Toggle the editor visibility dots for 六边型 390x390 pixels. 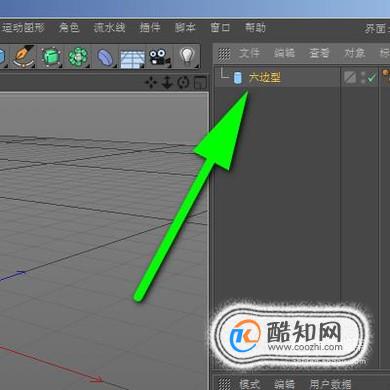tap(362, 78)
